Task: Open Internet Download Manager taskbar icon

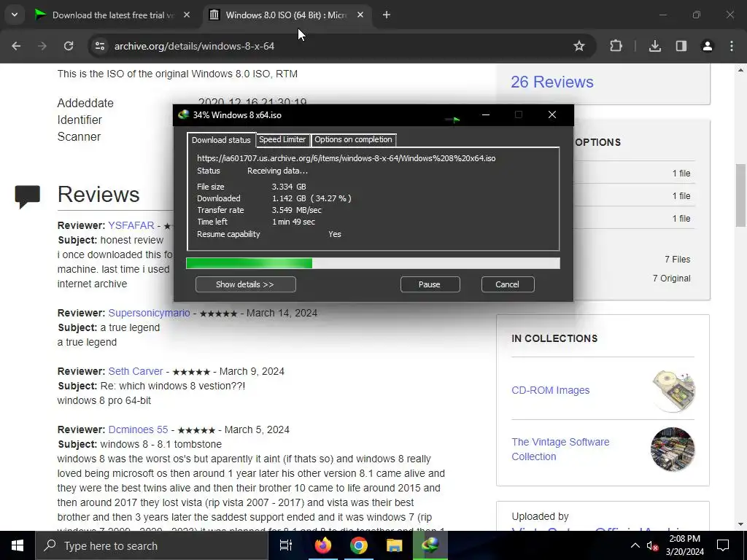Action: [x=430, y=545]
